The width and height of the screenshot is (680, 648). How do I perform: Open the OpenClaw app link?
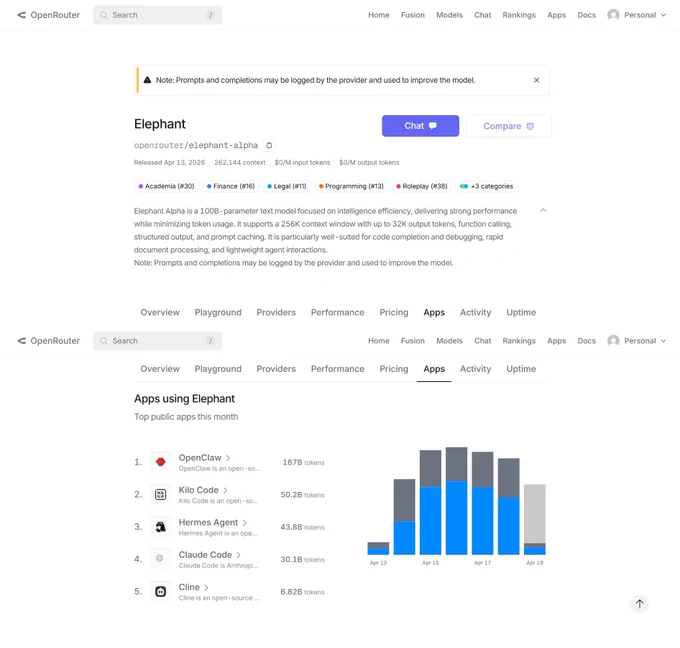coord(204,458)
